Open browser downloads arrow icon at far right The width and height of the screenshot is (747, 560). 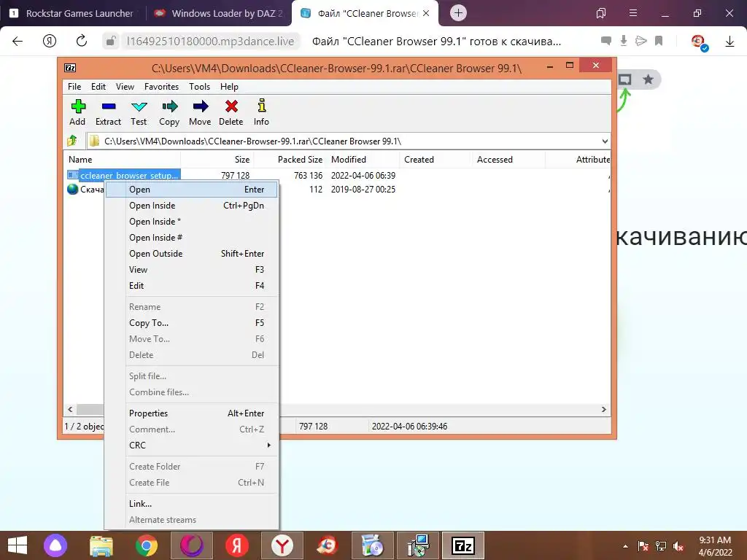point(729,42)
